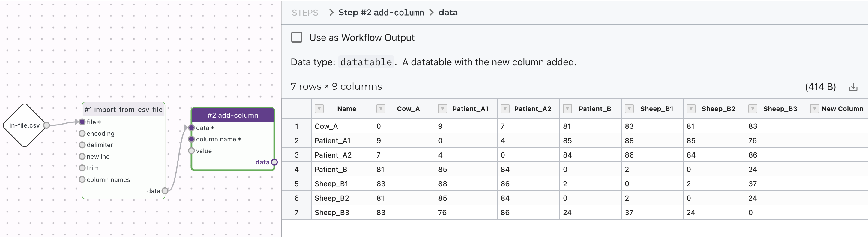Go to STEPS in the breadcrumb
The image size is (868, 237).
click(x=305, y=13)
